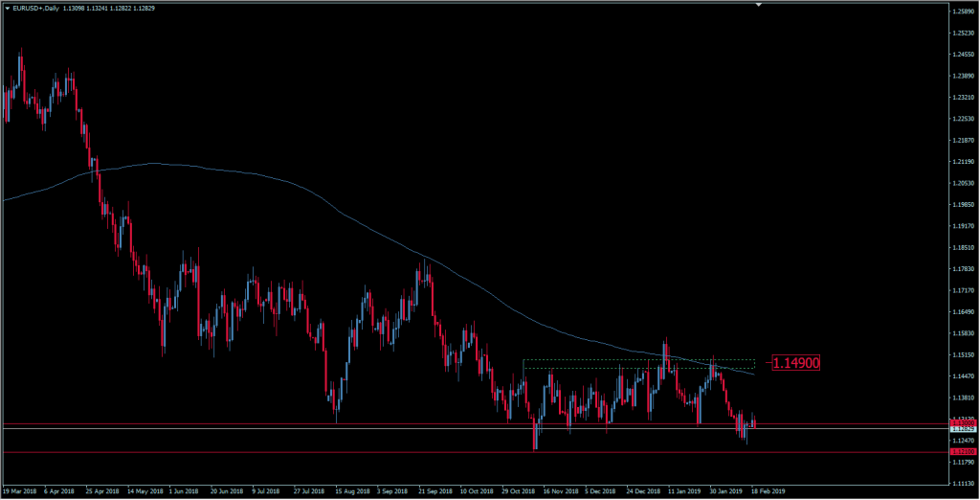Click the 18 Feb 2019 date label
The height and width of the screenshot is (500, 980).
[768, 492]
